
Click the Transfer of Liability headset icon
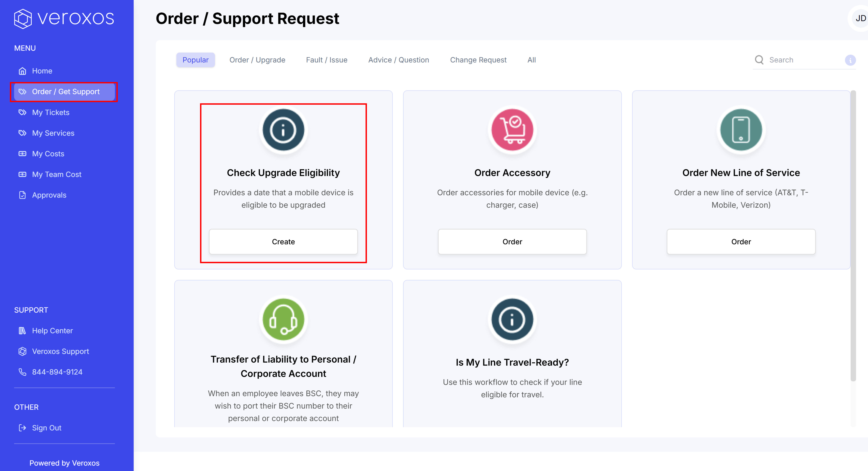pyautogui.click(x=283, y=320)
